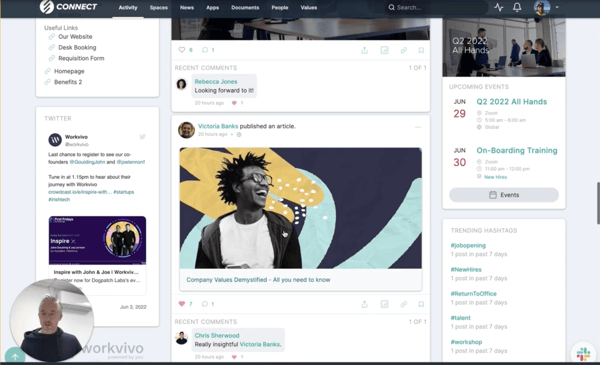
Task: Open the Spaces menu
Action: 159,8
